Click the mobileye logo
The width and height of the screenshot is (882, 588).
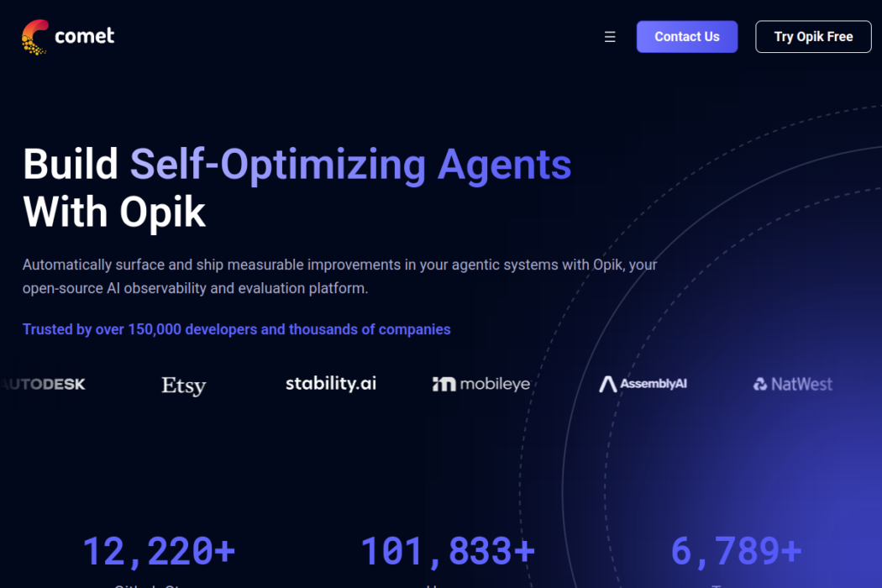[481, 384]
